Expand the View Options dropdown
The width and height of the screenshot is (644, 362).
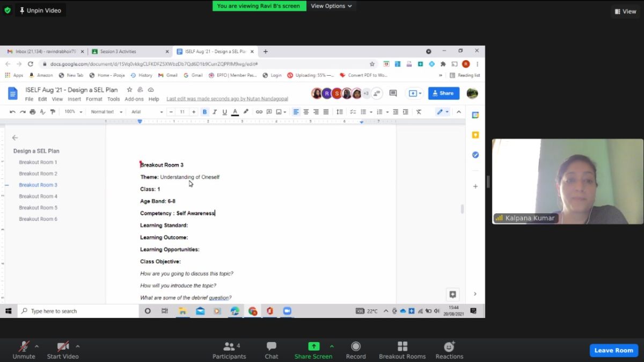[x=331, y=6]
